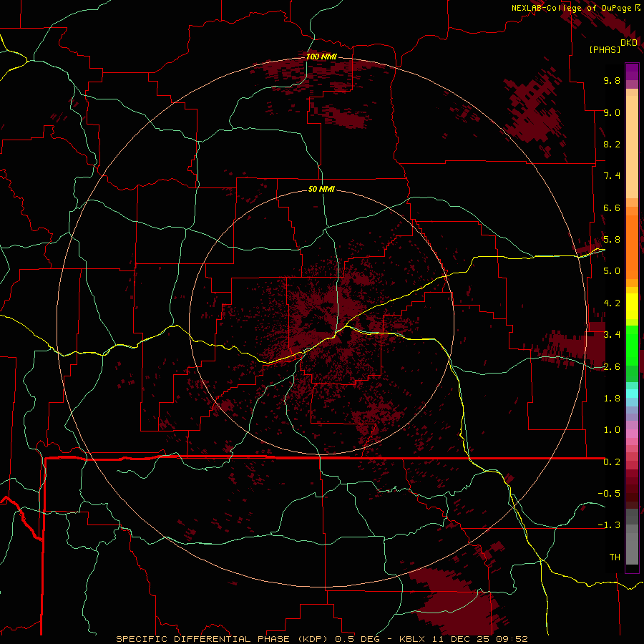Click the 100 NMI range ring label
The image size is (644, 644).
321,57
